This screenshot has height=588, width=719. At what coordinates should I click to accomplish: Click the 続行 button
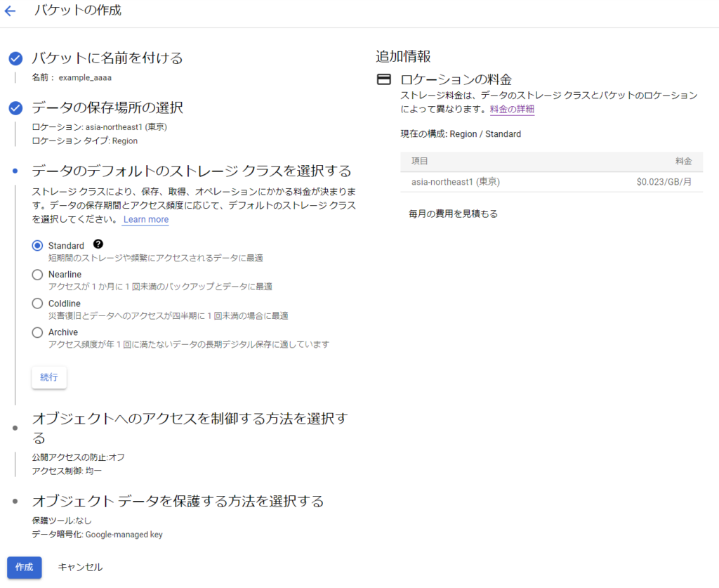click(x=49, y=377)
